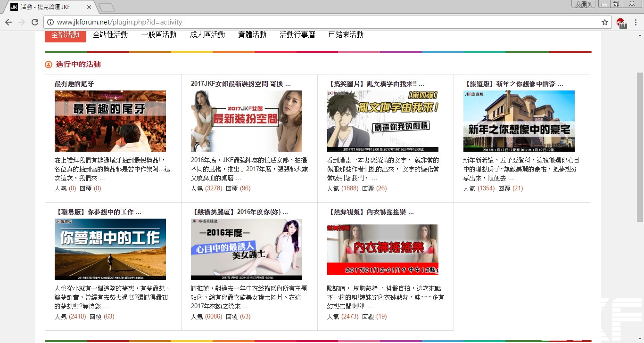Screen dimensions: 644x343
Task: Click reply count (26)
Action: 381,188
